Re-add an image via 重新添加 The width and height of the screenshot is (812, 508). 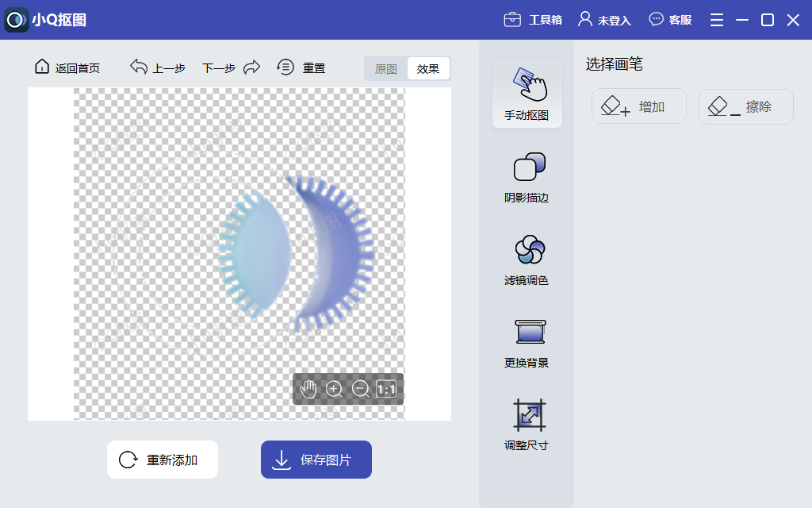tap(162, 459)
